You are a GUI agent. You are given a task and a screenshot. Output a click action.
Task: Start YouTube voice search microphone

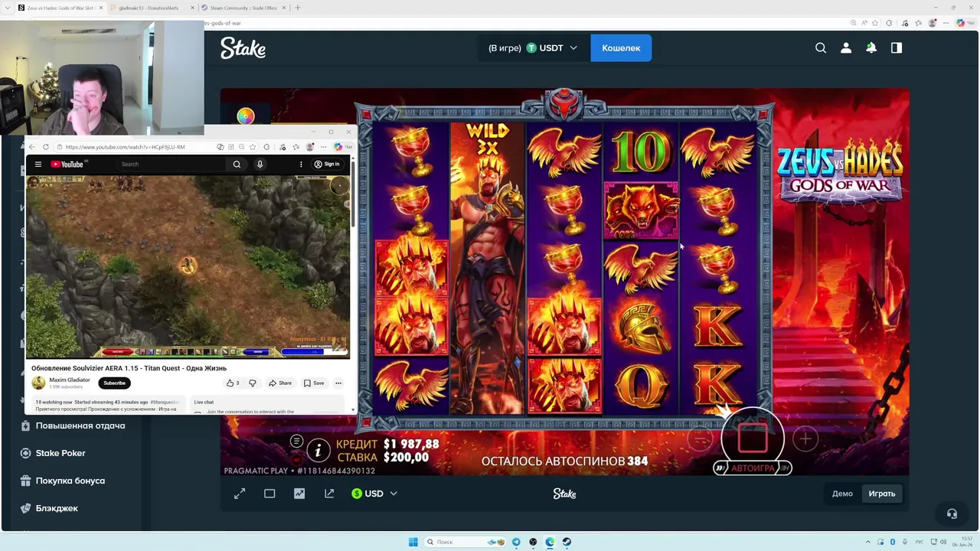click(260, 164)
